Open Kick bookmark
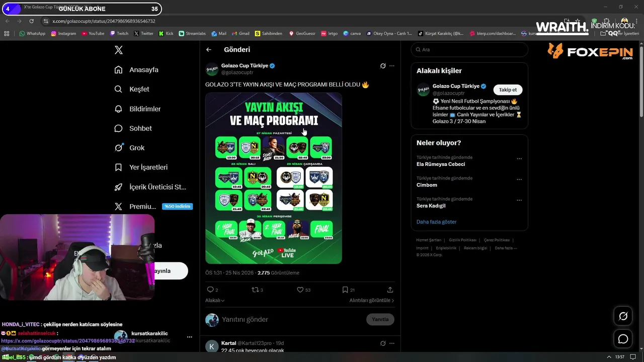 click(x=166, y=34)
